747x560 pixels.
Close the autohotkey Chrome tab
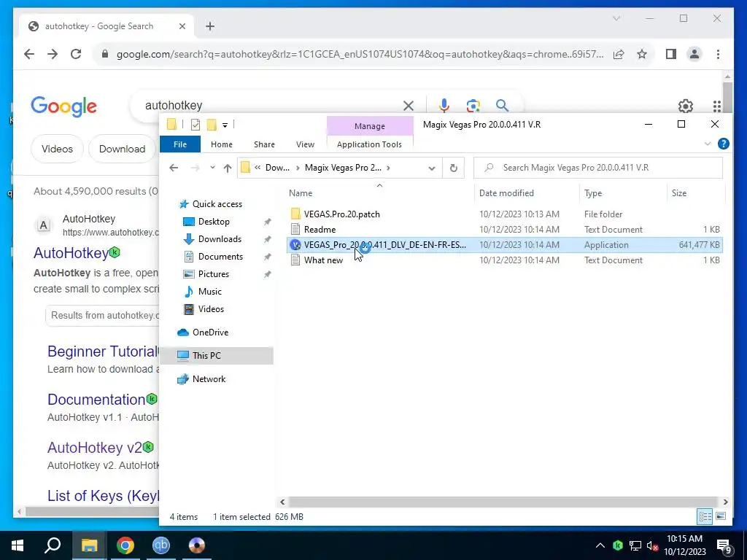pos(182,26)
